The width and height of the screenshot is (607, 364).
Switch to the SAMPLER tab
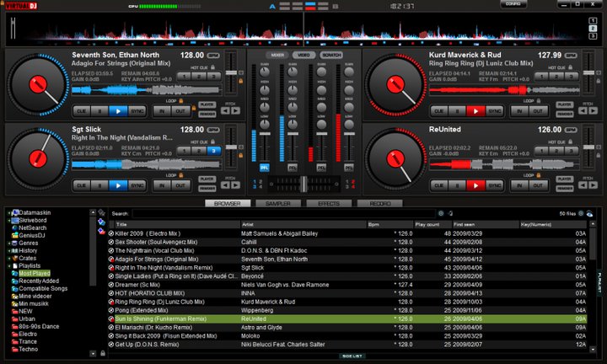278,203
